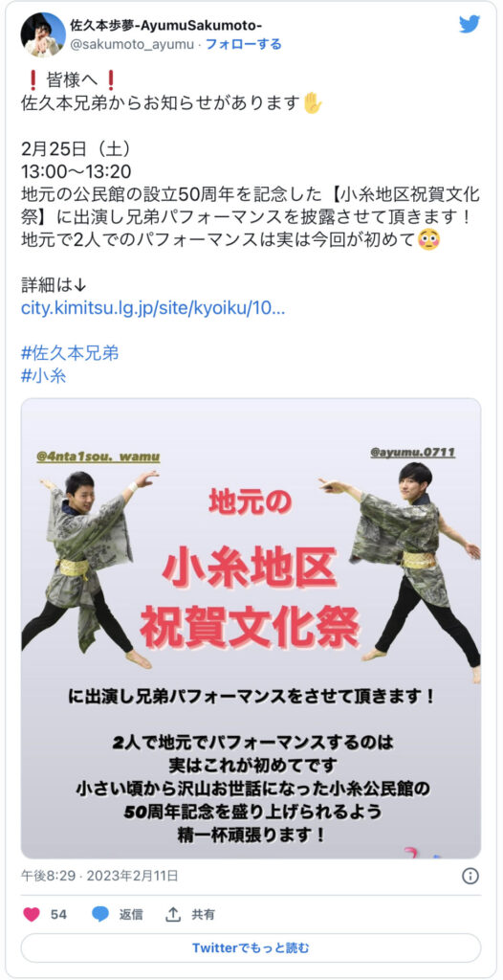
Task: Click the Twitter bird logo
Action: pos(470,24)
